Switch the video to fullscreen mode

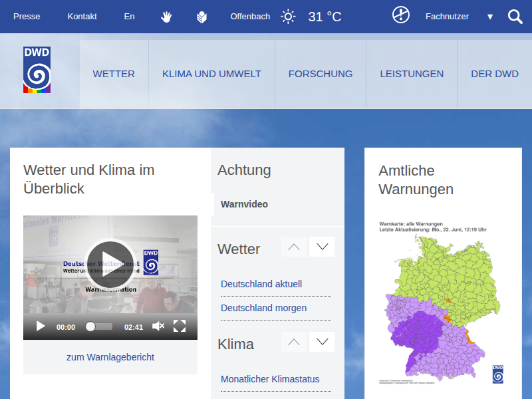click(x=180, y=327)
